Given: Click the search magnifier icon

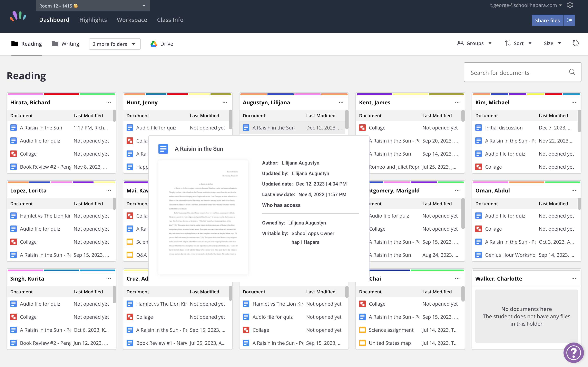Looking at the screenshot, I should click(572, 72).
